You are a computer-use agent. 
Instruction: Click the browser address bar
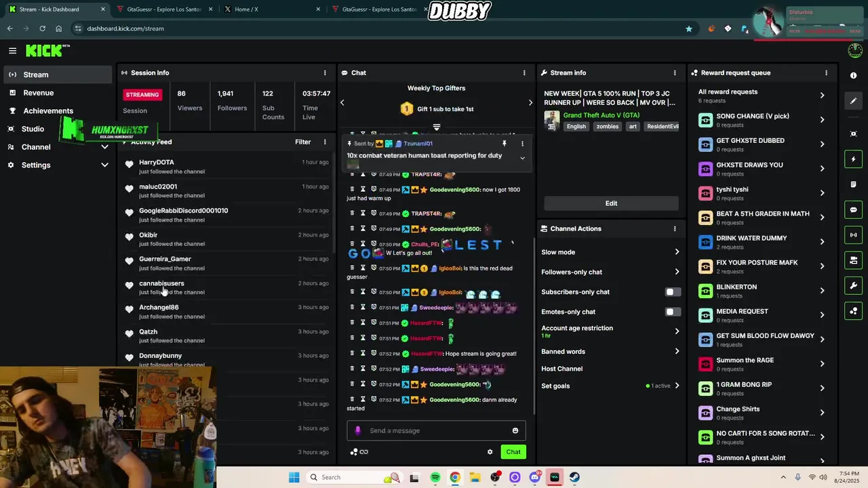[x=380, y=28]
